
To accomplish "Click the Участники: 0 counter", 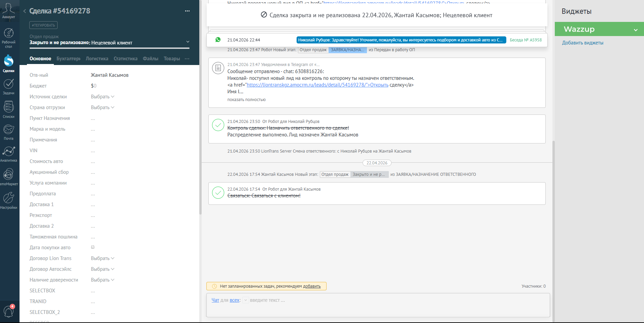I will pos(534,286).
